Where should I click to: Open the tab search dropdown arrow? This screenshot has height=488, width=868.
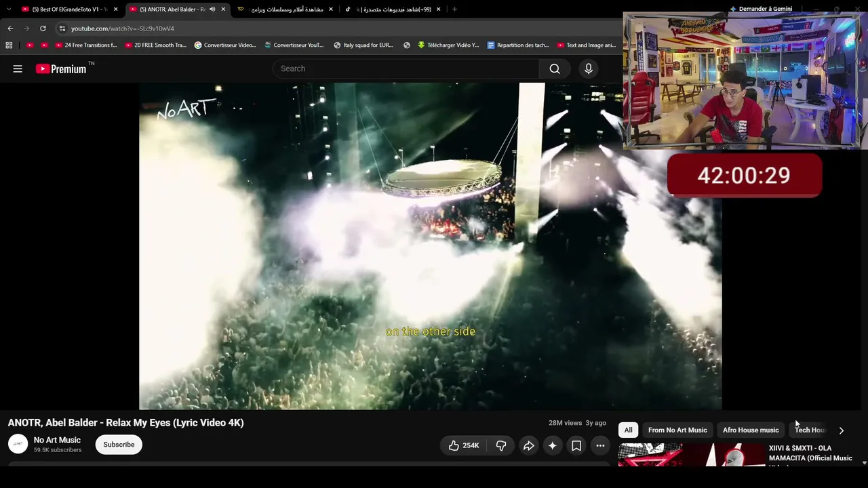tap(9, 9)
